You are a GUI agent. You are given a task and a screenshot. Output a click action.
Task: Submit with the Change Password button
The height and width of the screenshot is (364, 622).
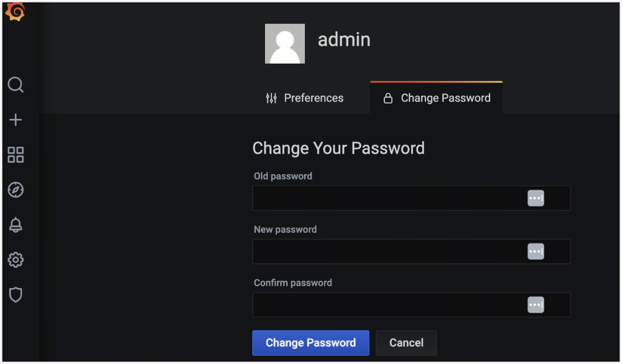point(310,343)
